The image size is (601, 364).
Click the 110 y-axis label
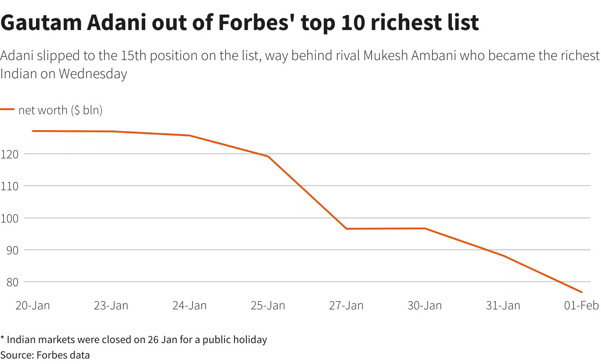(10, 186)
